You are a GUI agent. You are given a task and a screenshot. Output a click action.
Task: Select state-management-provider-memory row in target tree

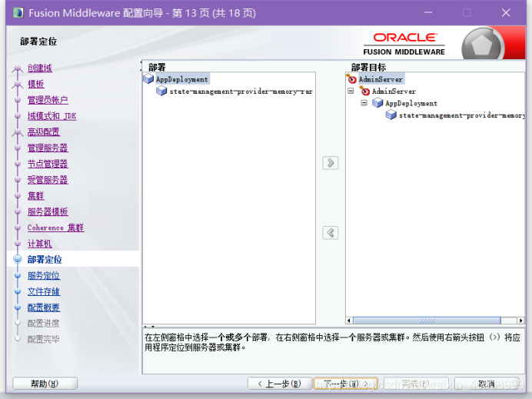point(462,115)
